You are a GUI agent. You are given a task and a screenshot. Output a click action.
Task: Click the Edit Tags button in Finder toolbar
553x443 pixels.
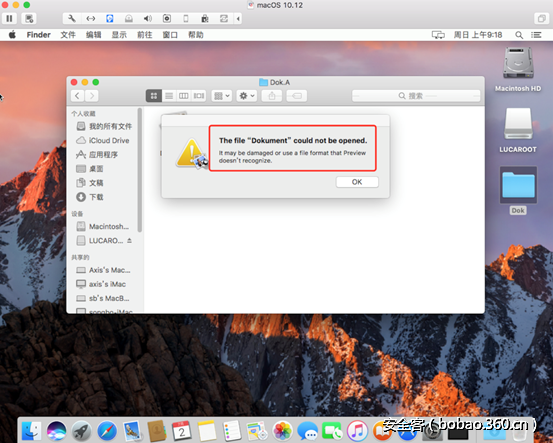point(297,96)
